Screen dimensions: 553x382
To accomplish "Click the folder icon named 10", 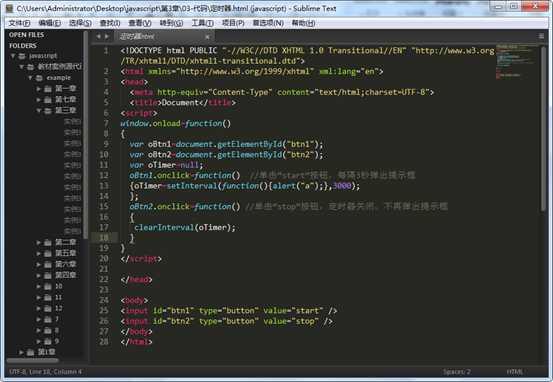I will pos(48,287).
